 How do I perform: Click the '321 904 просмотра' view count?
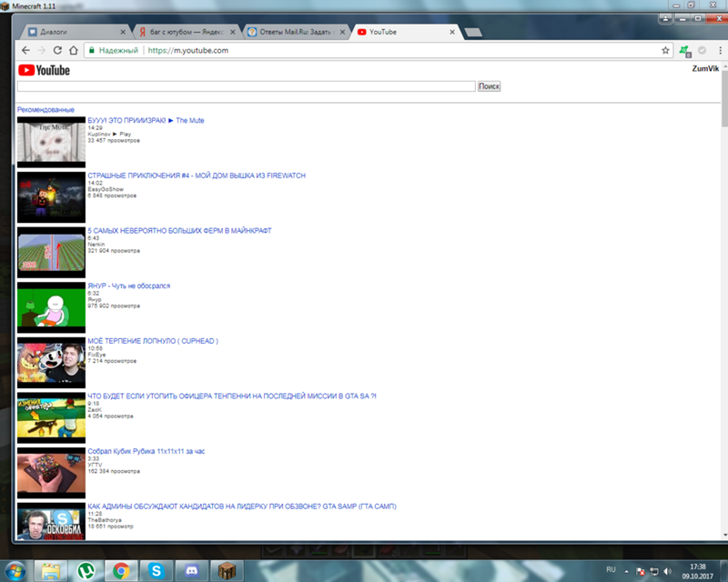114,251
